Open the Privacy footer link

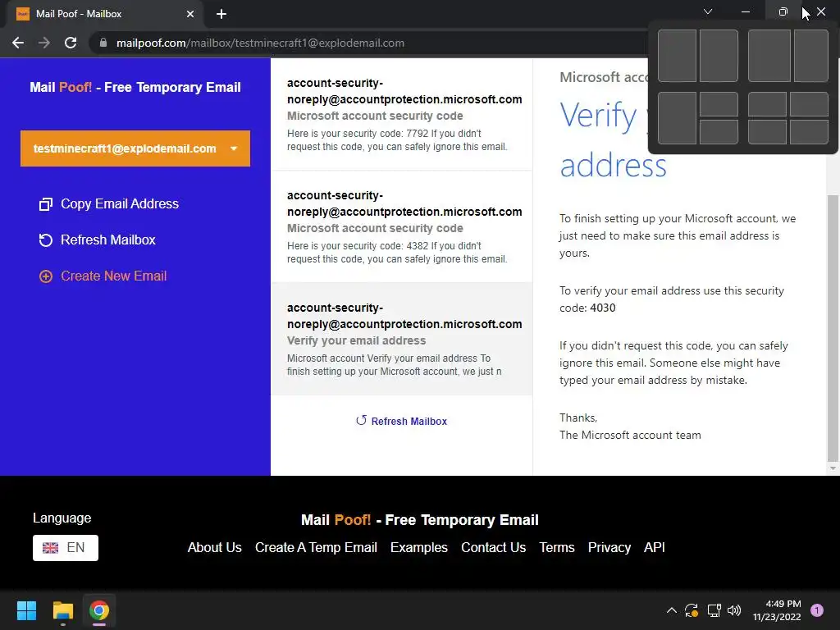(x=609, y=547)
